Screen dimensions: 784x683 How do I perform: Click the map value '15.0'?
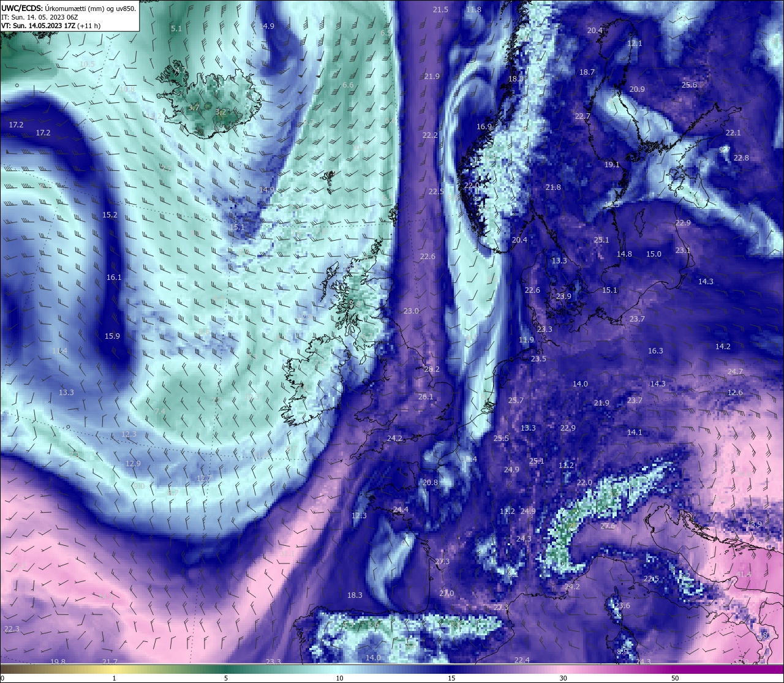coord(654,254)
